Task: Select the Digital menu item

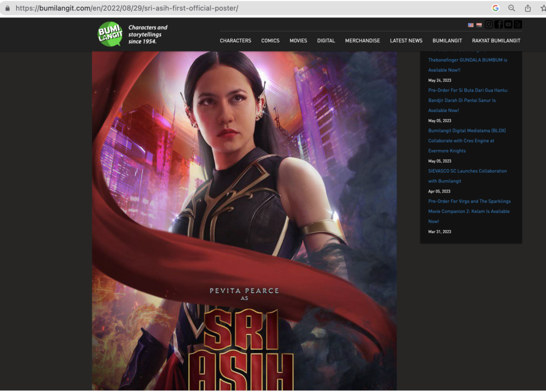Action: [x=326, y=41]
